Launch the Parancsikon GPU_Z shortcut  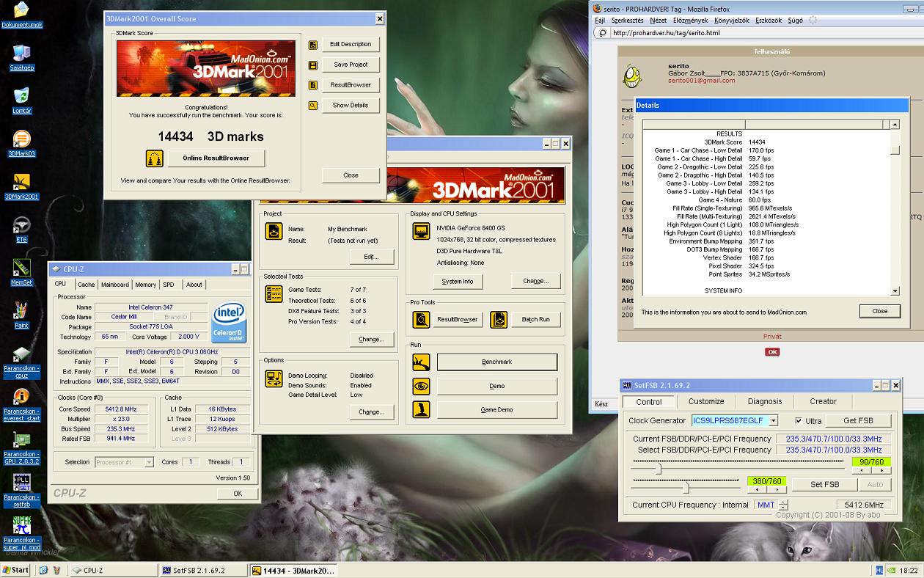(x=21, y=448)
